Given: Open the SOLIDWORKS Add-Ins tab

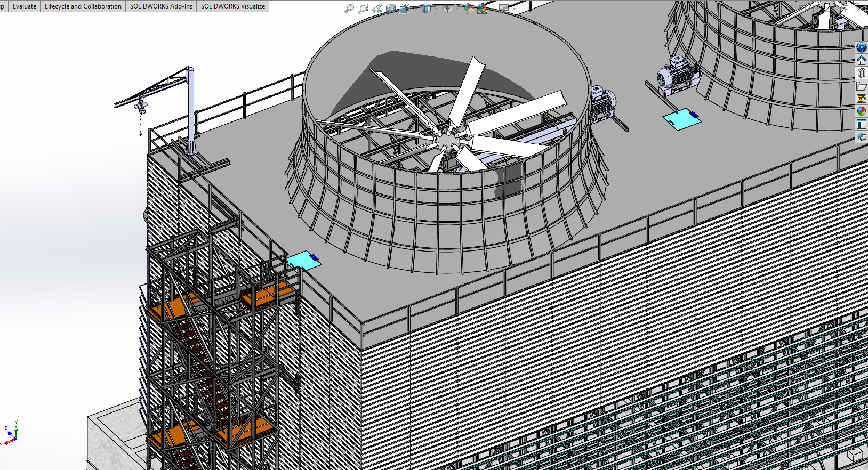Looking at the screenshot, I should tap(161, 6).
